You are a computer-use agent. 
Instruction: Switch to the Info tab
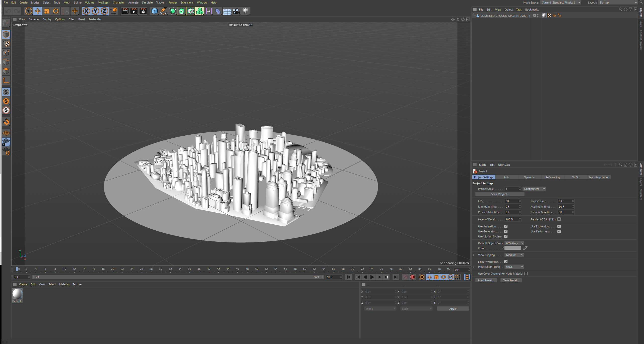pos(507,177)
